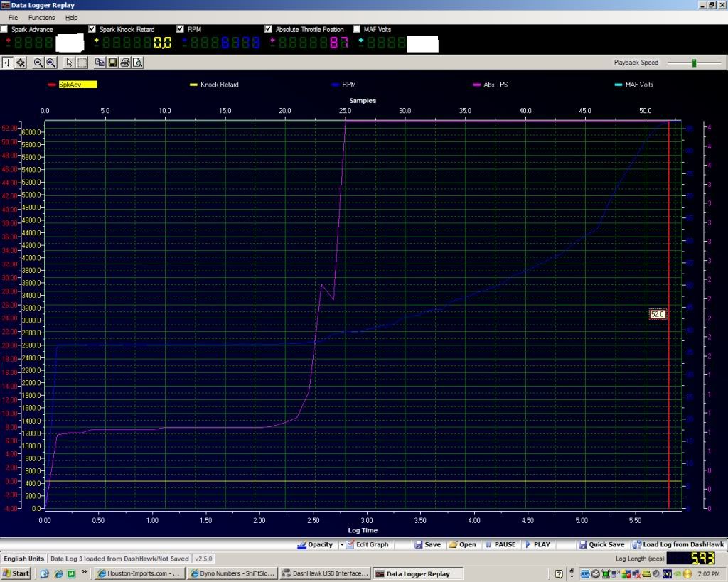728x582 pixels.
Task: Click the floppy disk save icon in the toolbar
Action: 112,63
